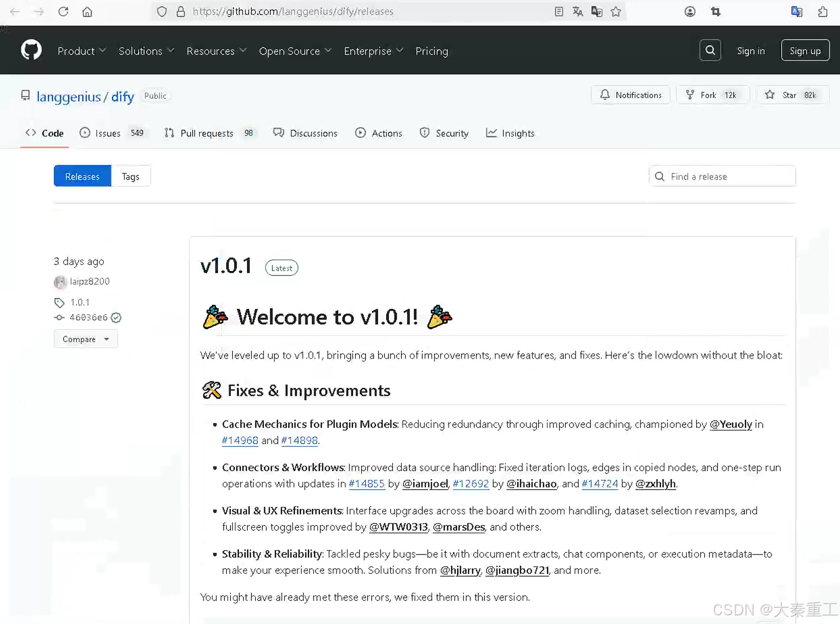Open the Issues tab

[112, 133]
